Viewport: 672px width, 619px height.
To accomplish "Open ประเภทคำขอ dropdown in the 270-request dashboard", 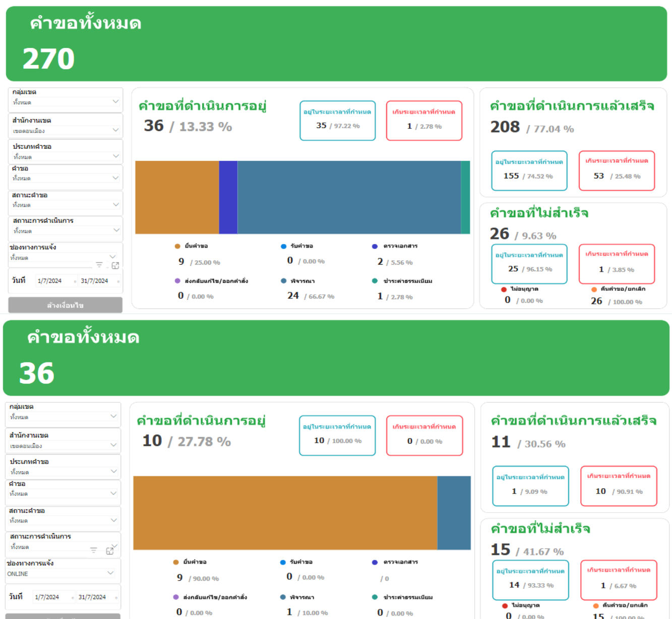I will pyautogui.click(x=115, y=156).
